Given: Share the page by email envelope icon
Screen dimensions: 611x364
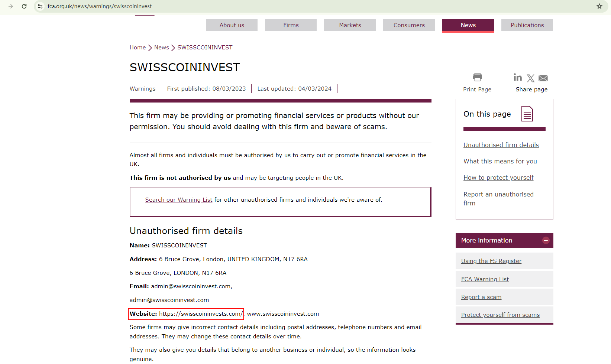Looking at the screenshot, I should pyautogui.click(x=543, y=78).
